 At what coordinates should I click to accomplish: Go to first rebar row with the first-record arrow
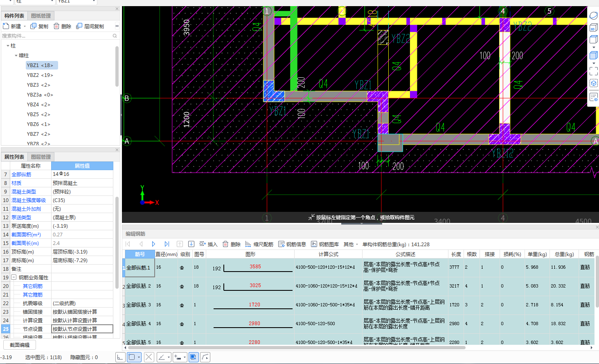(x=128, y=244)
